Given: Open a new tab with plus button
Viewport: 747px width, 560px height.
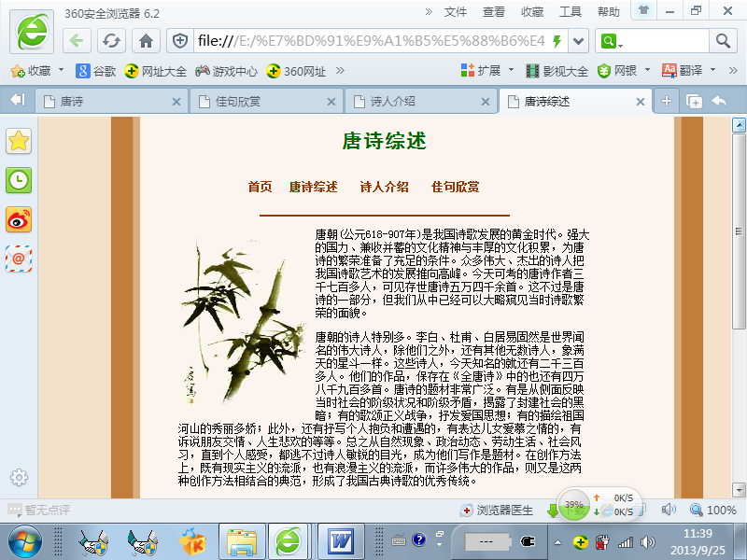Looking at the screenshot, I should (x=667, y=101).
